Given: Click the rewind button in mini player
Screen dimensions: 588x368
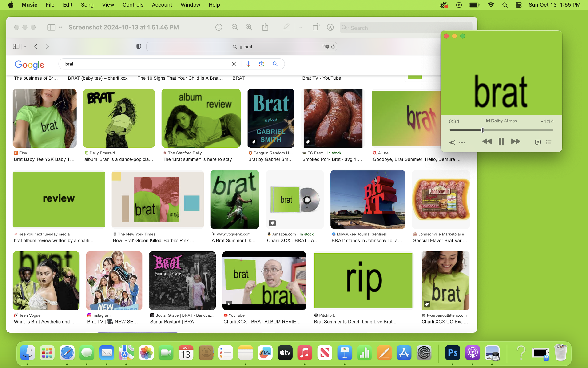Looking at the screenshot, I should coord(487,142).
